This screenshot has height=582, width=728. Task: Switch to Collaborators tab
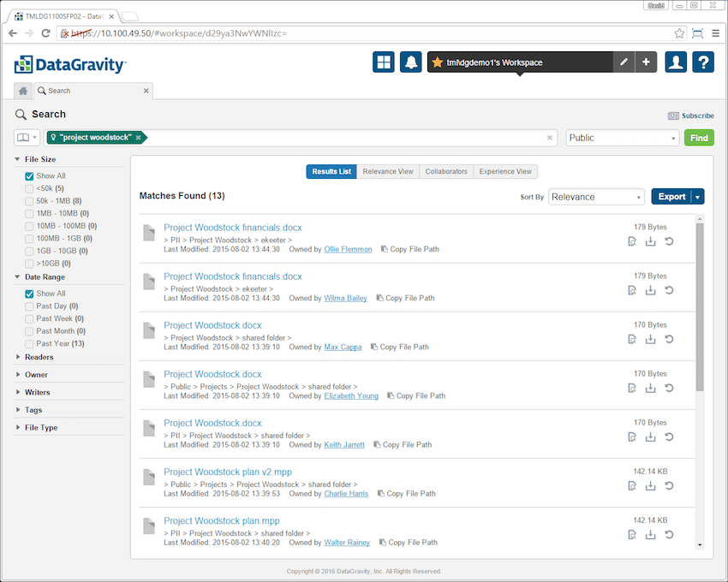coord(446,171)
